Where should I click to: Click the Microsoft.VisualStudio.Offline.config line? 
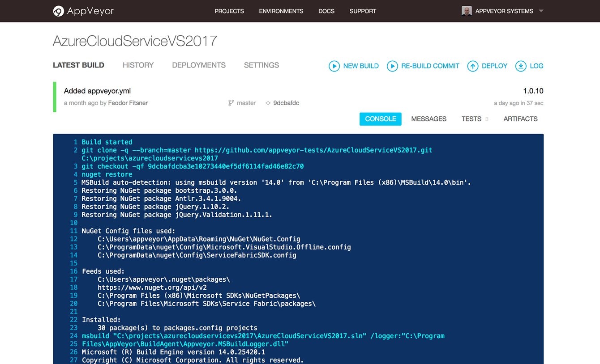click(x=224, y=247)
